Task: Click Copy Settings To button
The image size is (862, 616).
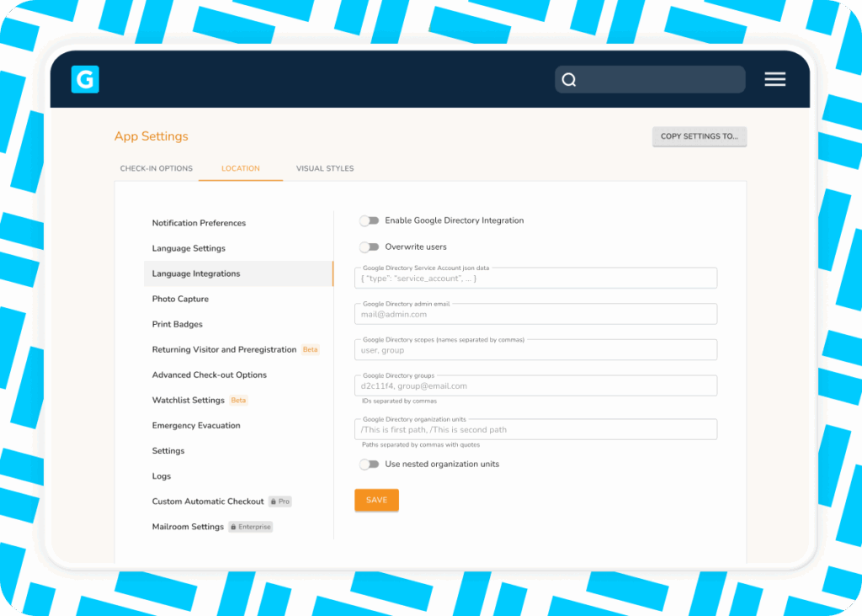Action: click(699, 136)
